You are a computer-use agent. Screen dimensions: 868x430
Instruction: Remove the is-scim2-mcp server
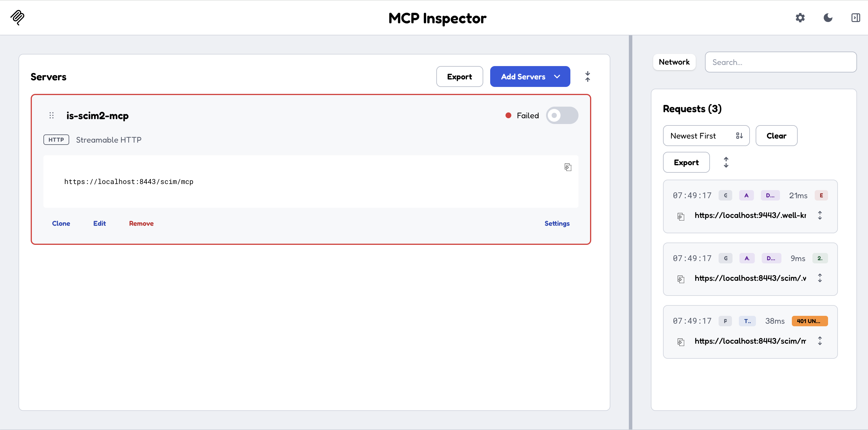click(141, 223)
